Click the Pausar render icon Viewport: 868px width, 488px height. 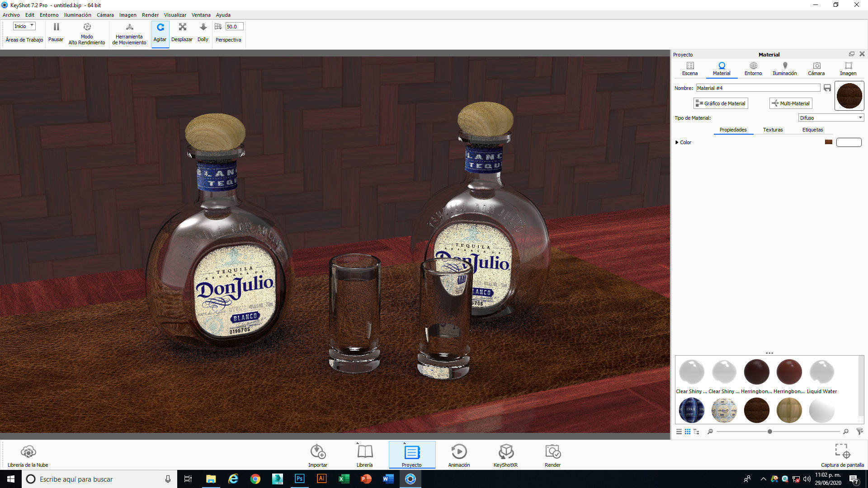56,27
